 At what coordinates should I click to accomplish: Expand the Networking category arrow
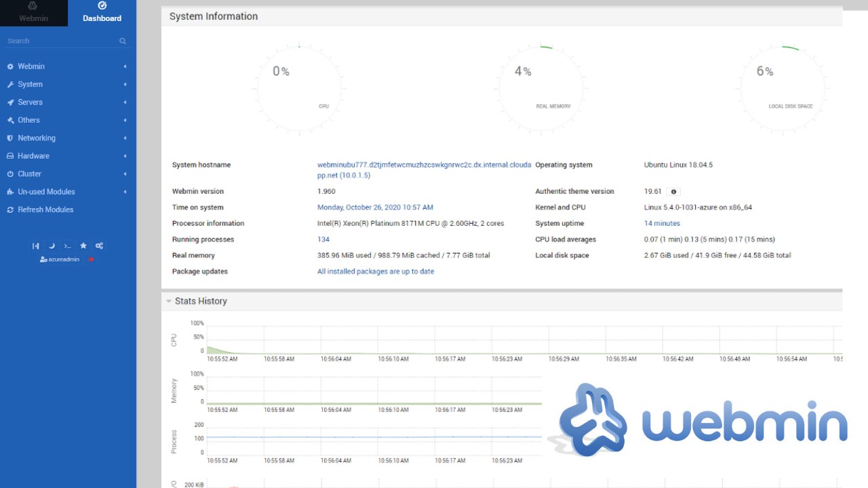[x=125, y=138]
